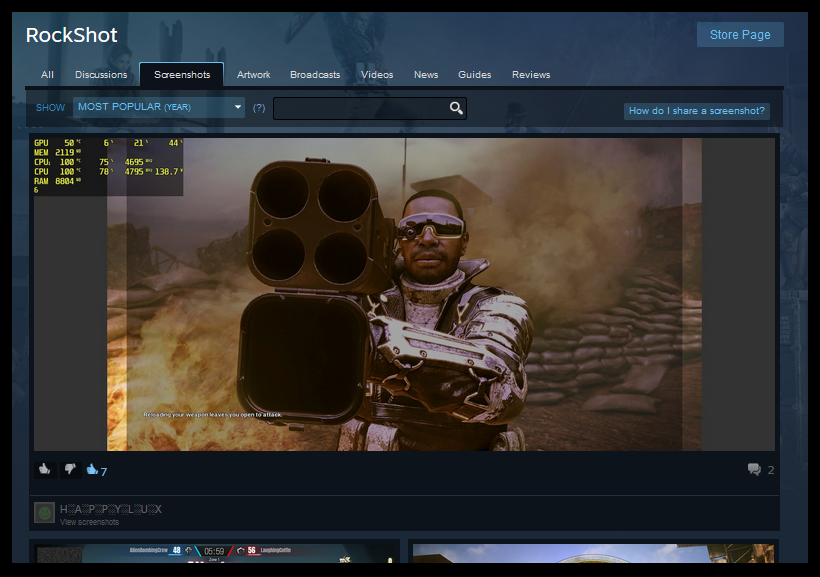Open the Artwork tab

pyautogui.click(x=254, y=75)
